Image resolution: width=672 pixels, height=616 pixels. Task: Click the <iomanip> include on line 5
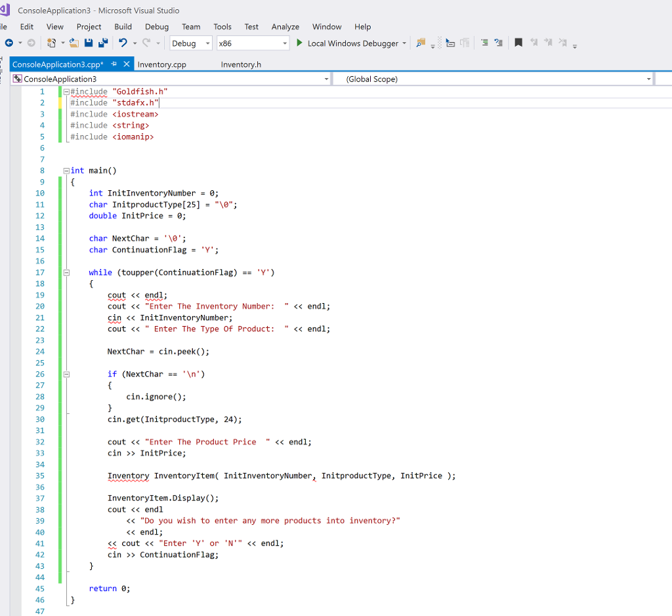tap(133, 137)
